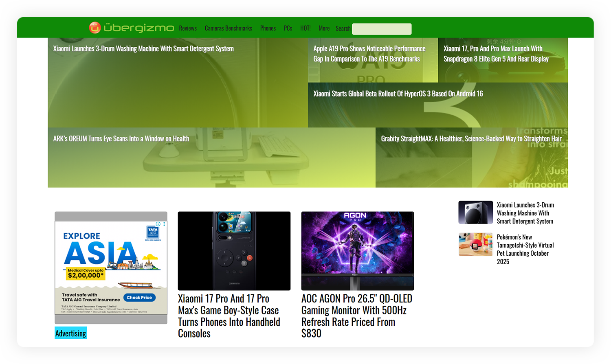This screenshot has height=364, width=611.
Task: Expand the More menu
Action: tap(324, 29)
